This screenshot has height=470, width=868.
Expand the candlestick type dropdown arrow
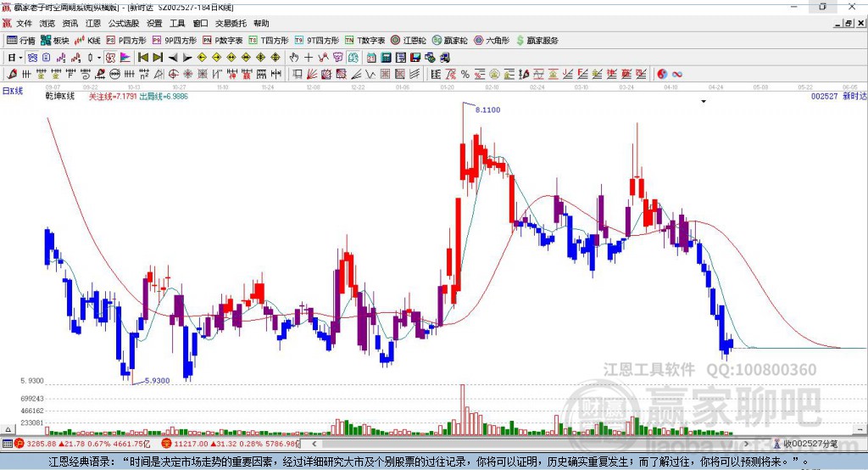(99, 58)
